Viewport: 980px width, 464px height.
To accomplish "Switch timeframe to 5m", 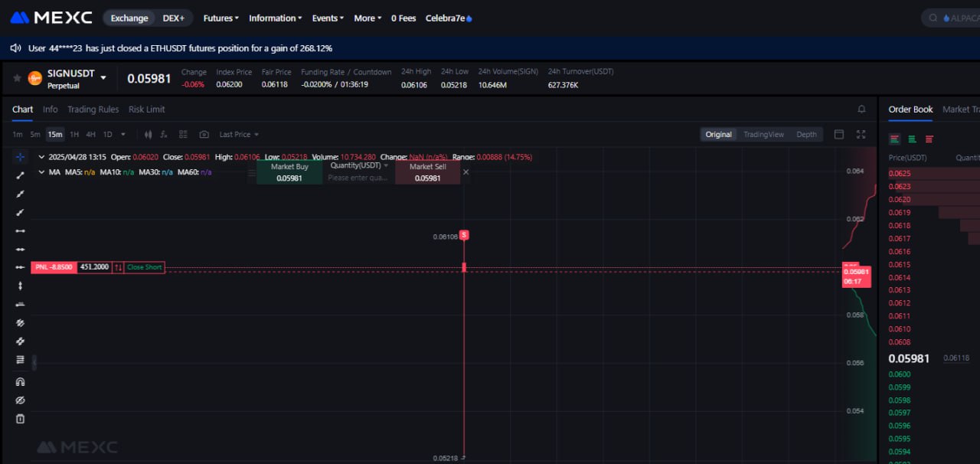I will pos(35,134).
